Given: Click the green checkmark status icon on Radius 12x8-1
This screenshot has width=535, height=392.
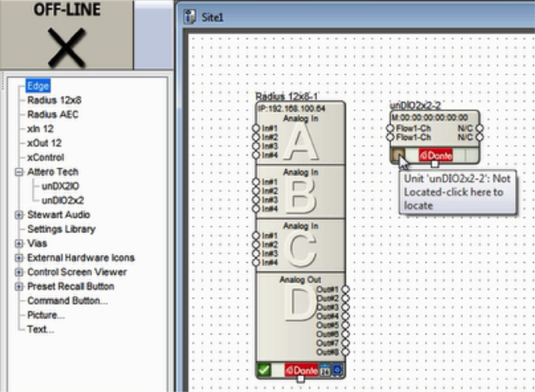Looking at the screenshot, I should pyautogui.click(x=264, y=370).
